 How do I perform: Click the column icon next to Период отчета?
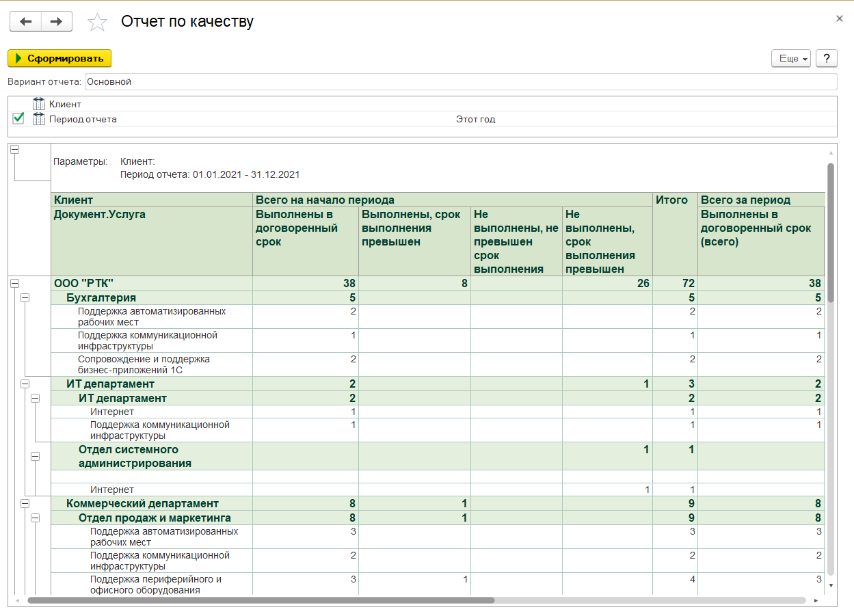coord(39,119)
